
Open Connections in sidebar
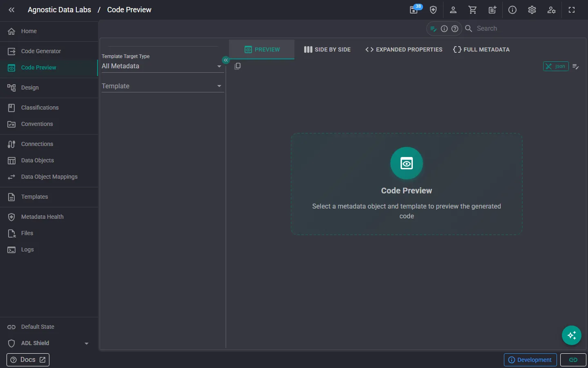49,144
